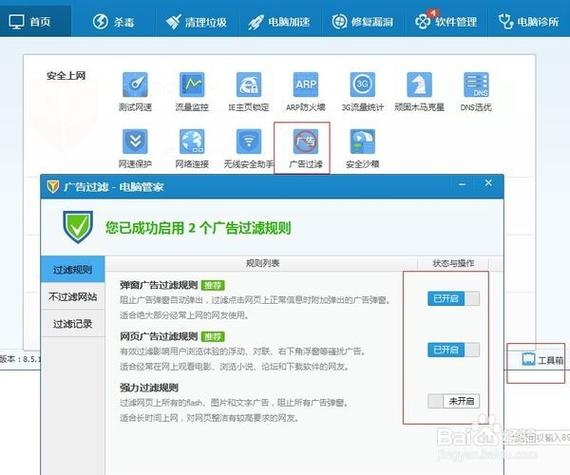Click the 弹窗广告过滤规则 rule title
This screenshot has width=570, height=475.
click(x=158, y=285)
